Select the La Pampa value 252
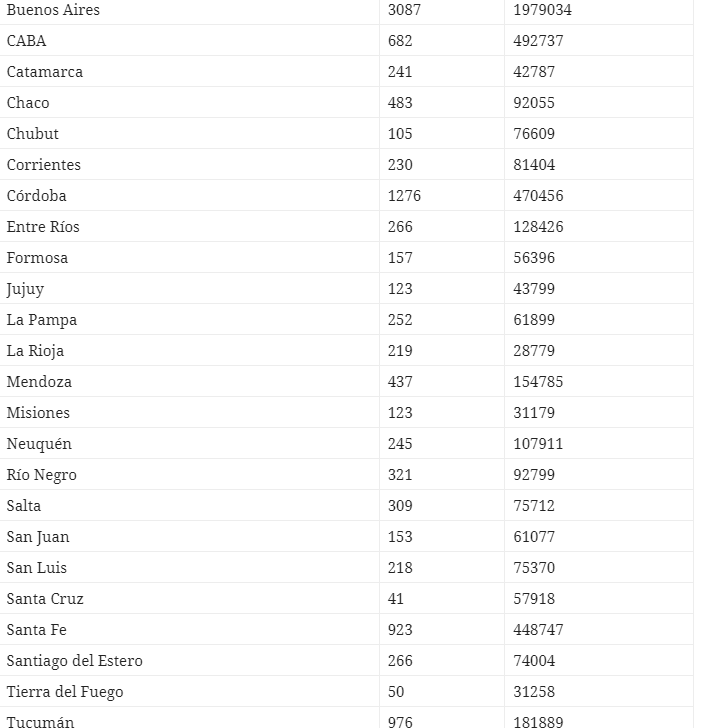Screen dimensions: 720x728 (x=400, y=320)
